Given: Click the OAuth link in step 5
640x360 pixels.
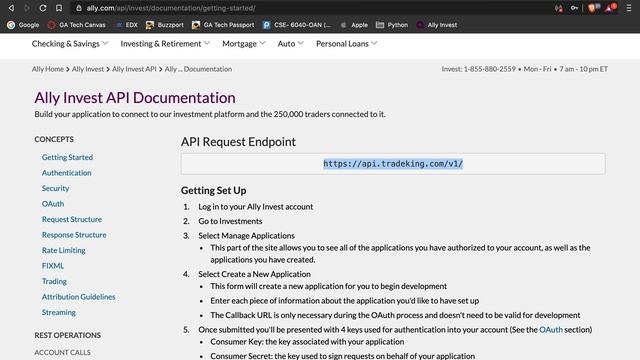Looking at the screenshot, I should pos(551,329).
